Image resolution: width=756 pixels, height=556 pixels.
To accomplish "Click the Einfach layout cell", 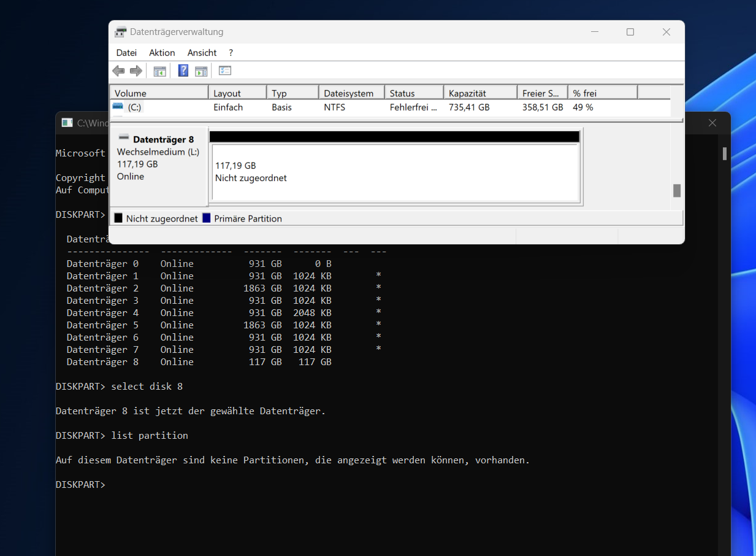I will pyautogui.click(x=228, y=107).
